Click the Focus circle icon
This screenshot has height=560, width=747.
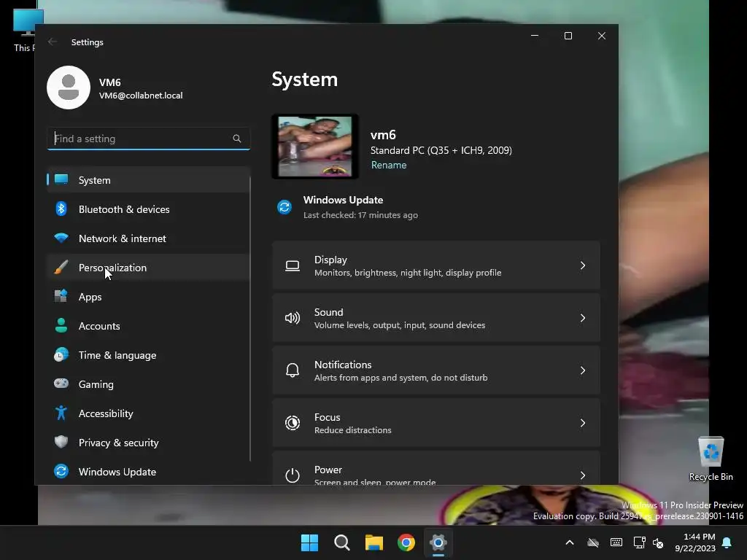click(293, 422)
